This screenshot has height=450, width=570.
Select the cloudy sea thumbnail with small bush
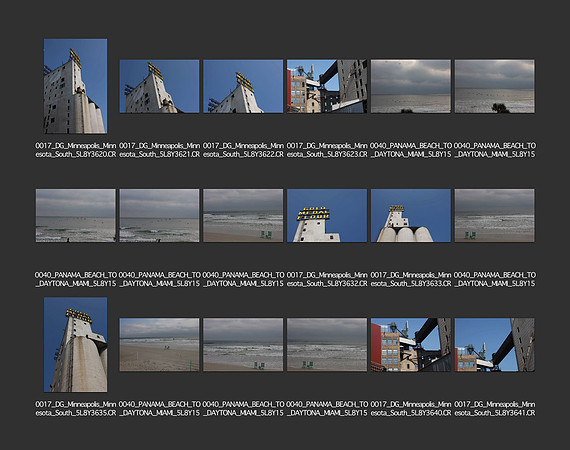pyautogui.click(x=411, y=86)
